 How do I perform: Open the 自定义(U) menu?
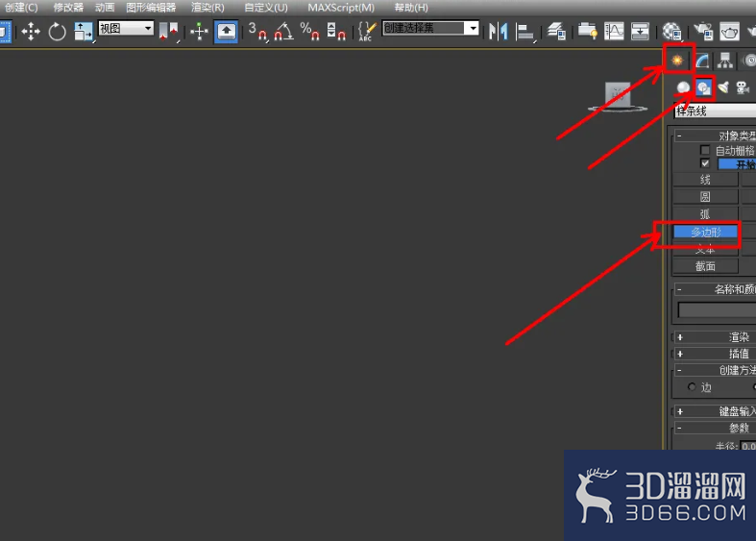266,8
